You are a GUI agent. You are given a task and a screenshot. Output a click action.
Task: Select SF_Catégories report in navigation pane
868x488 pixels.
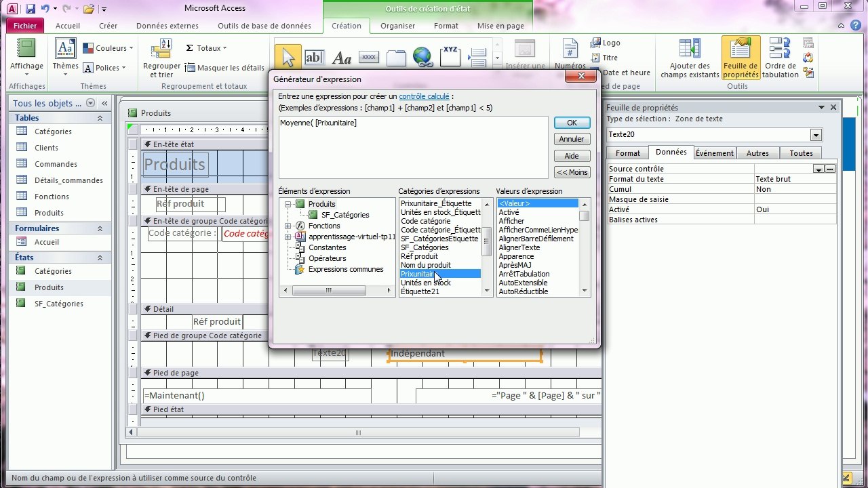(59, 304)
